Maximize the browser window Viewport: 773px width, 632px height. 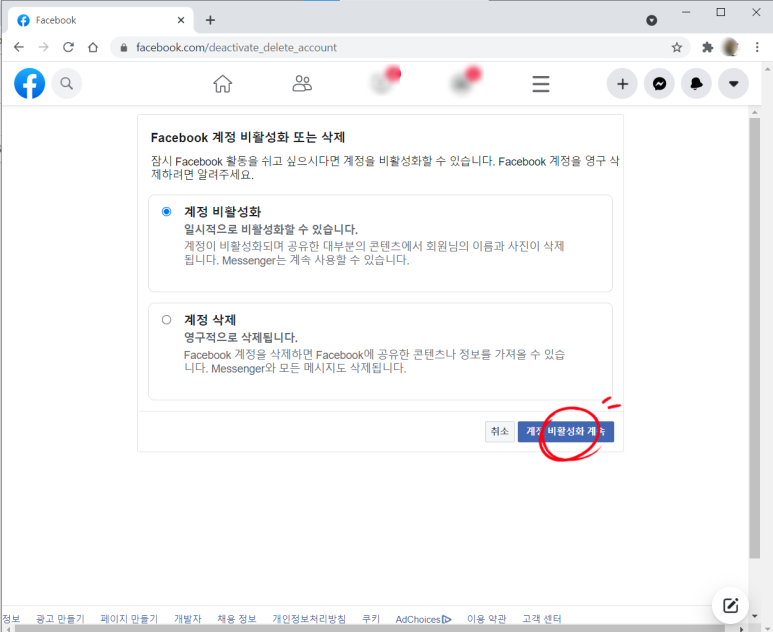721,12
